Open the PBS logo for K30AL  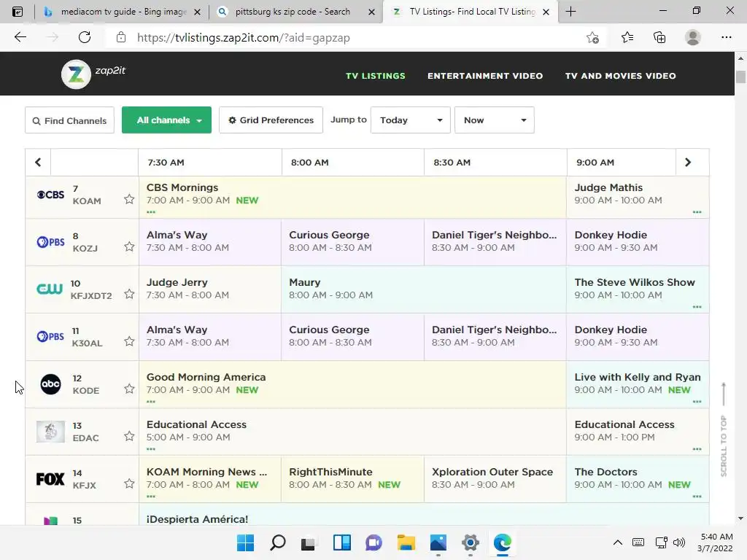pyautogui.click(x=50, y=337)
